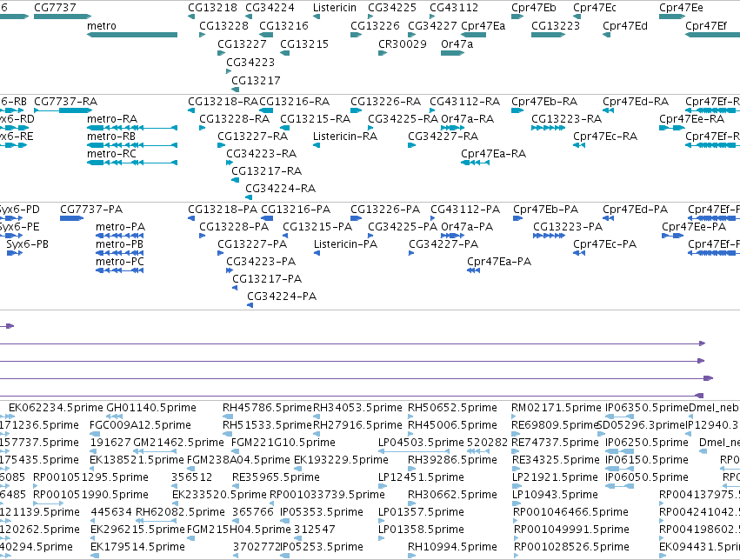This screenshot has height=560, width=740.
Task: Click the metro-RB transcript label
Action: pyautogui.click(x=111, y=137)
